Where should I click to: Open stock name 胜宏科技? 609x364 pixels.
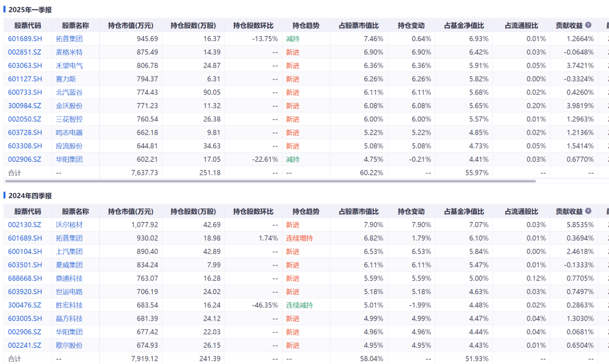[x=69, y=305]
